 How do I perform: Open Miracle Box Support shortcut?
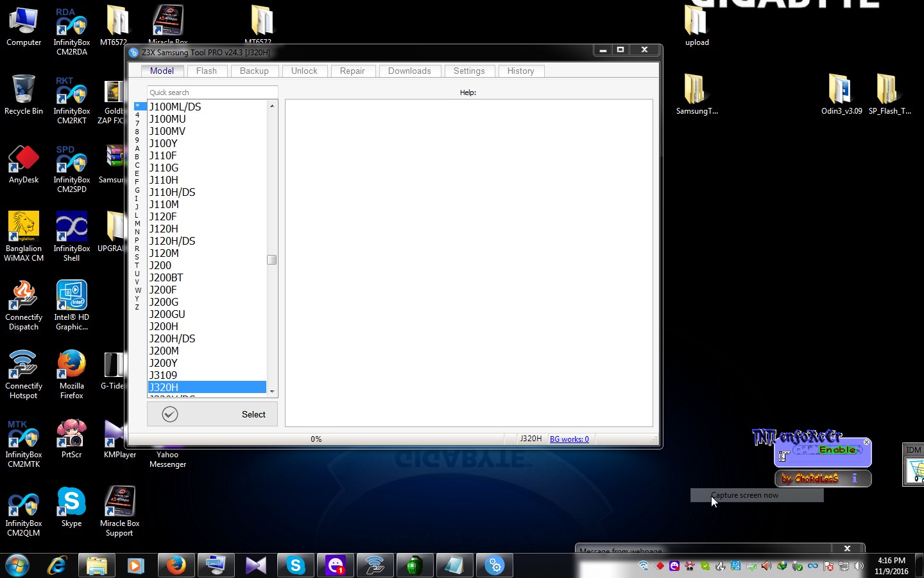120,512
